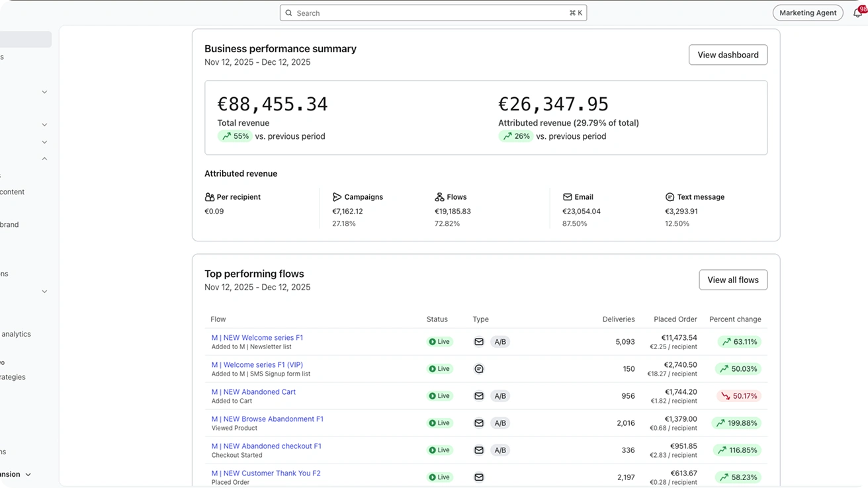Viewport: 868px width, 488px height.
Task: Click the SMS type icon for Welcome series VIP
Action: coord(479,369)
